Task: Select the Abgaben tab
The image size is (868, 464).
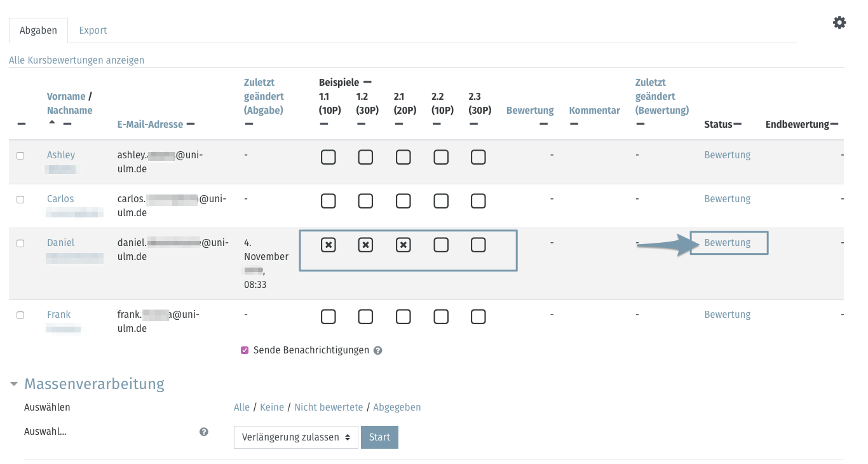Action: click(x=38, y=31)
